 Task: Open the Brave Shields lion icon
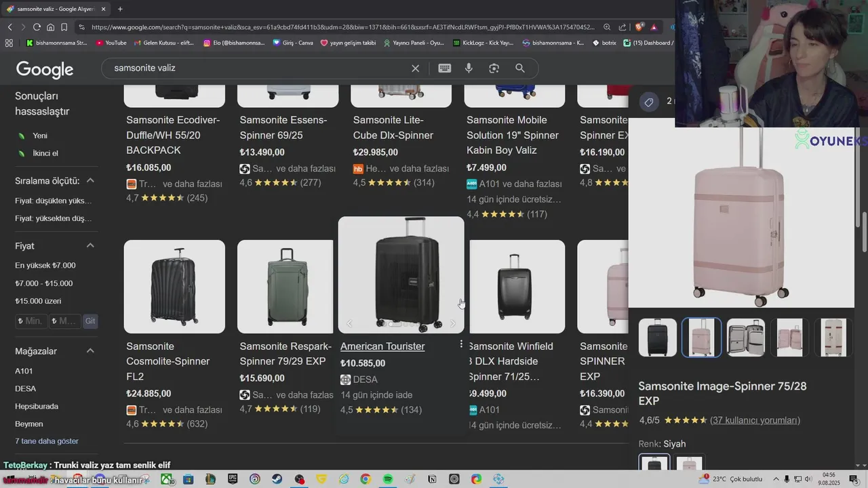(x=639, y=27)
